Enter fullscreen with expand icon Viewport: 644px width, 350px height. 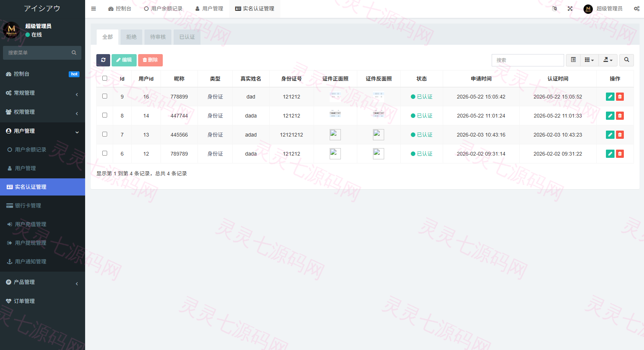pos(570,9)
